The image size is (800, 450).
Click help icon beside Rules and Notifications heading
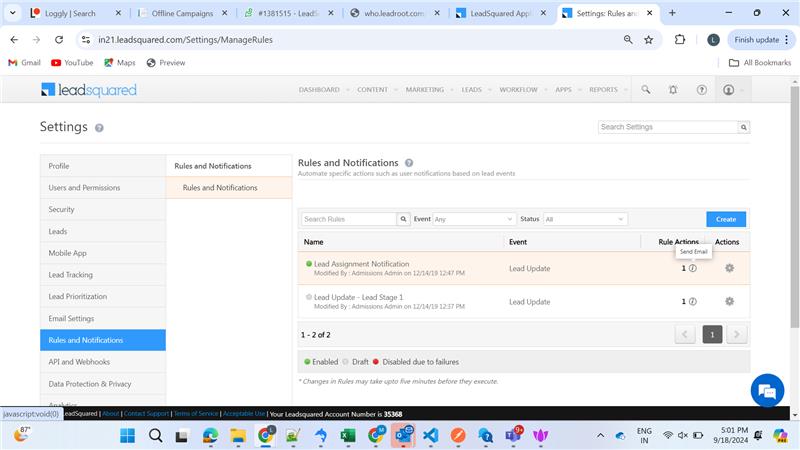(409, 163)
